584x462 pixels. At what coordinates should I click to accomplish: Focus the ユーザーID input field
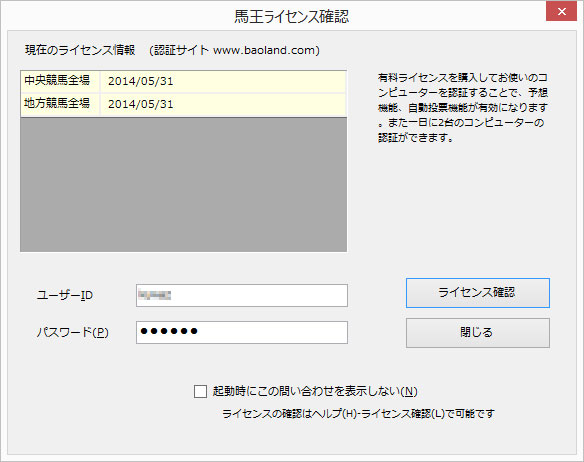click(242, 295)
